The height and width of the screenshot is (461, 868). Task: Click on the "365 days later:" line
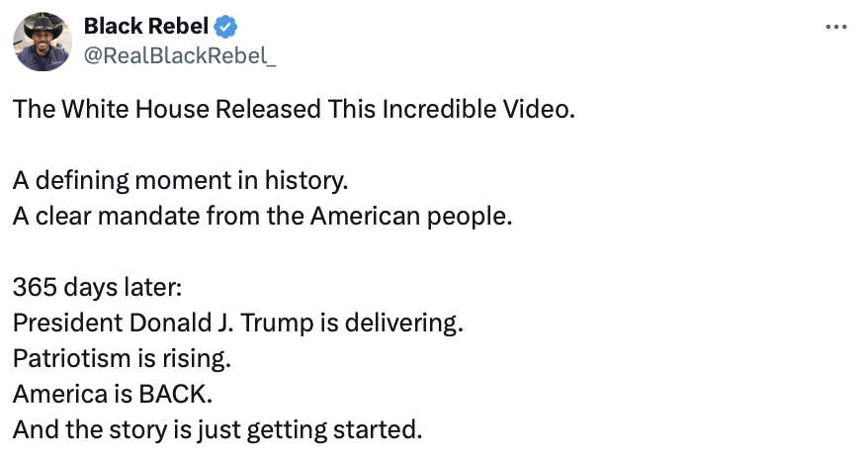pyautogui.click(x=98, y=288)
